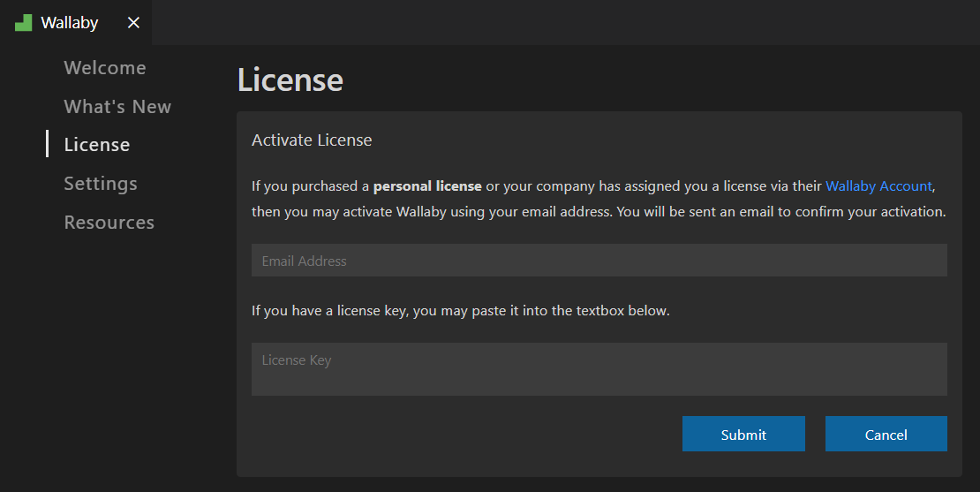This screenshot has height=492, width=980.
Task: Submit the license activation form
Action: point(743,434)
